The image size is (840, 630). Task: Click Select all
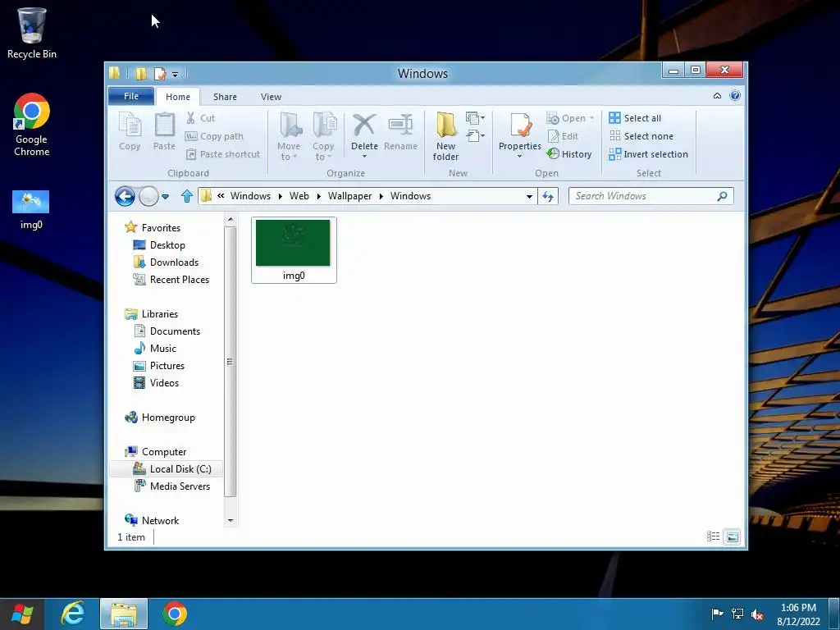pyautogui.click(x=636, y=118)
